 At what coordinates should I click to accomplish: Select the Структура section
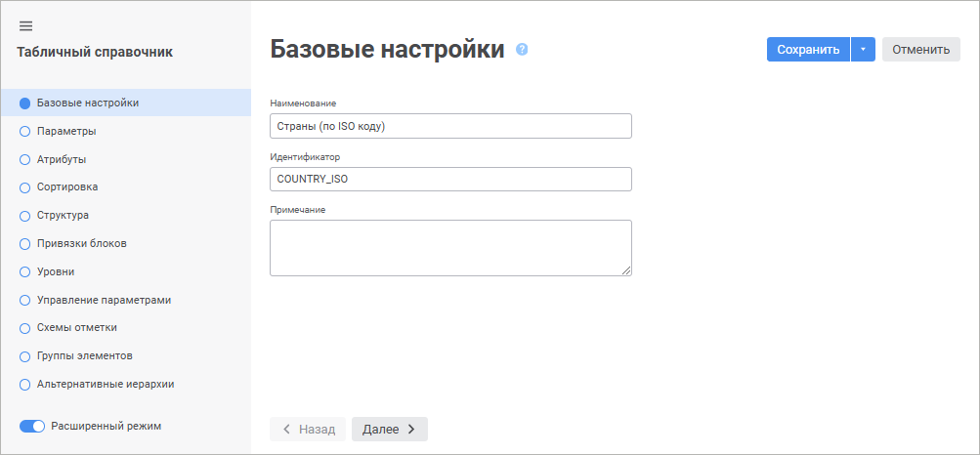tap(63, 215)
